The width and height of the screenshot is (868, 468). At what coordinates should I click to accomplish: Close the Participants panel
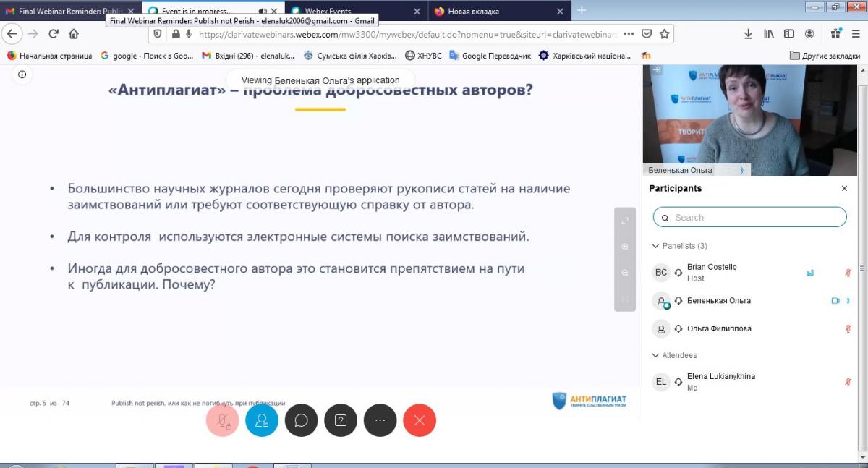(x=844, y=188)
